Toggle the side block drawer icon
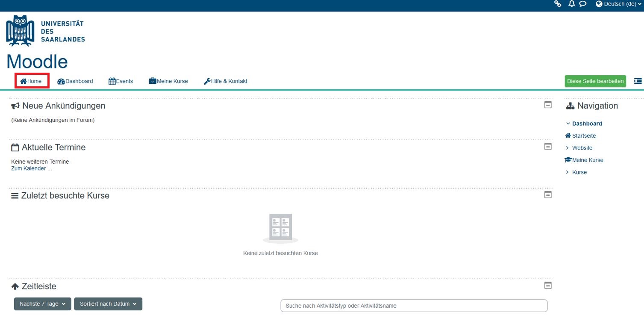The width and height of the screenshot is (644, 318). point(638,81)
